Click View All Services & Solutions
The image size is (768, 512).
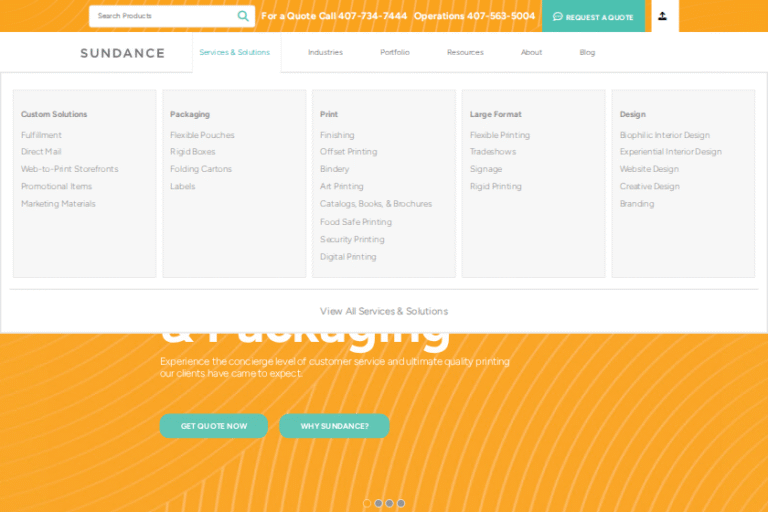tap(384, 311)
